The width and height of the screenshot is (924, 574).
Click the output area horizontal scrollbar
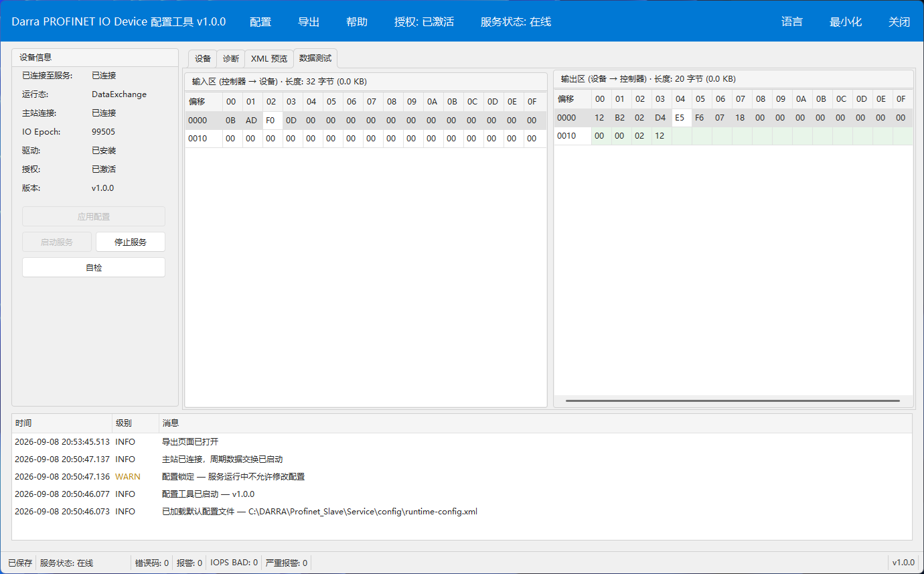click(x=733, y=401)
